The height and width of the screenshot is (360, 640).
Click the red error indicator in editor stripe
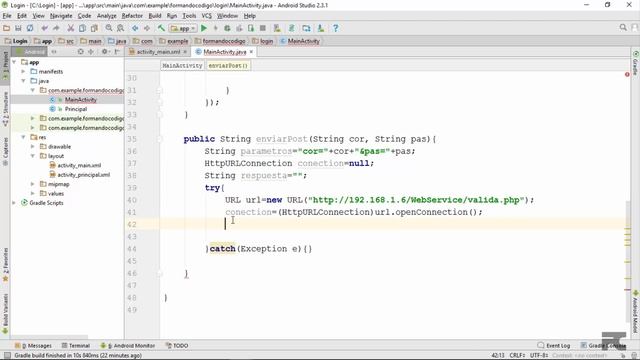[627, 74]
